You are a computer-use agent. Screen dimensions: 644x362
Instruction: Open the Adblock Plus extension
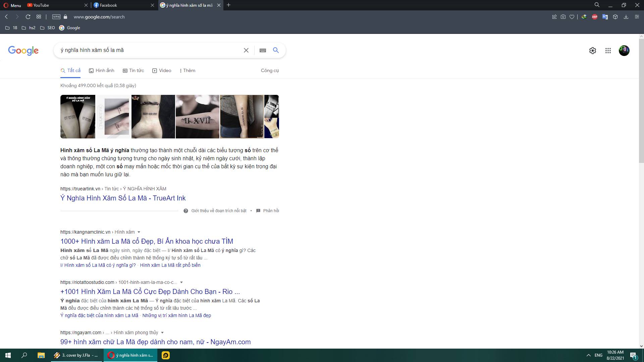click(595, 17)
